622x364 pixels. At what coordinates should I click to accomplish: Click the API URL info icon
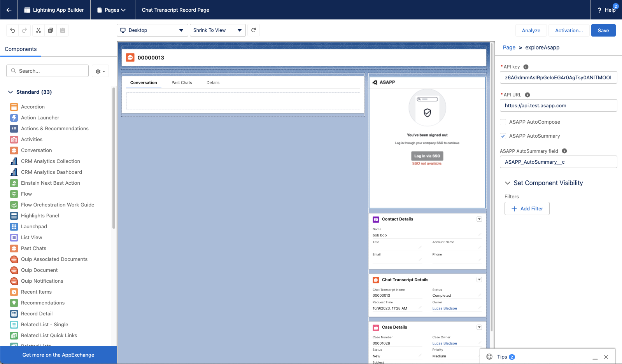click(x=527, y=95)
